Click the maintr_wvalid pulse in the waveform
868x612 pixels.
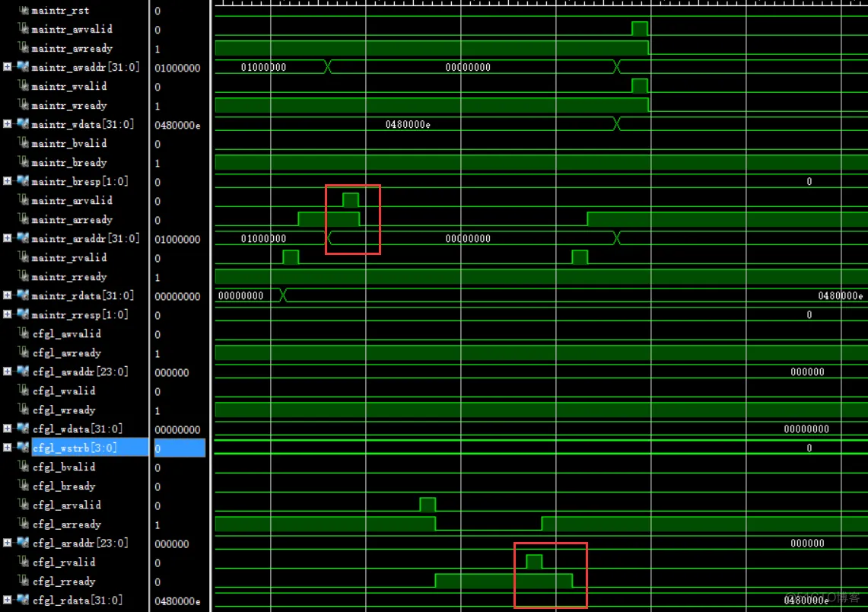[639, 86]
